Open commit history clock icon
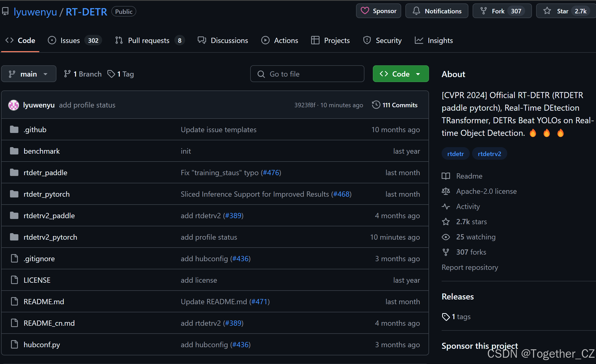 tap(376, 105)
